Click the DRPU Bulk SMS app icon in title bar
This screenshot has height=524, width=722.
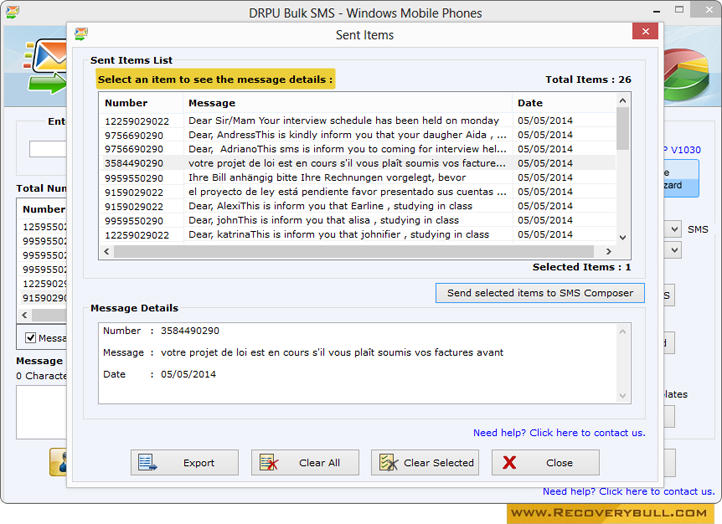[13, 12]
